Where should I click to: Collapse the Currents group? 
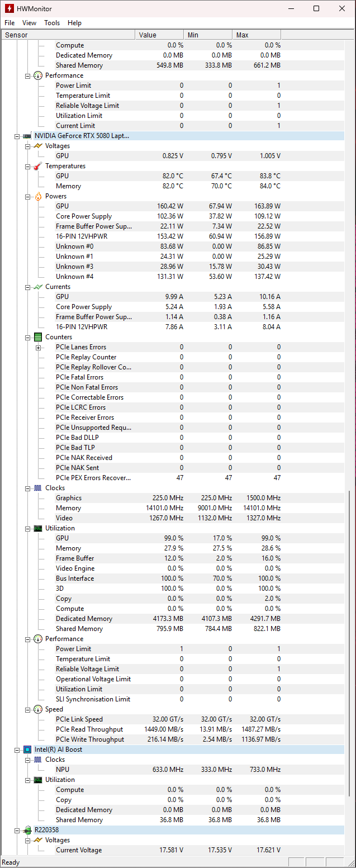point(27,287)
